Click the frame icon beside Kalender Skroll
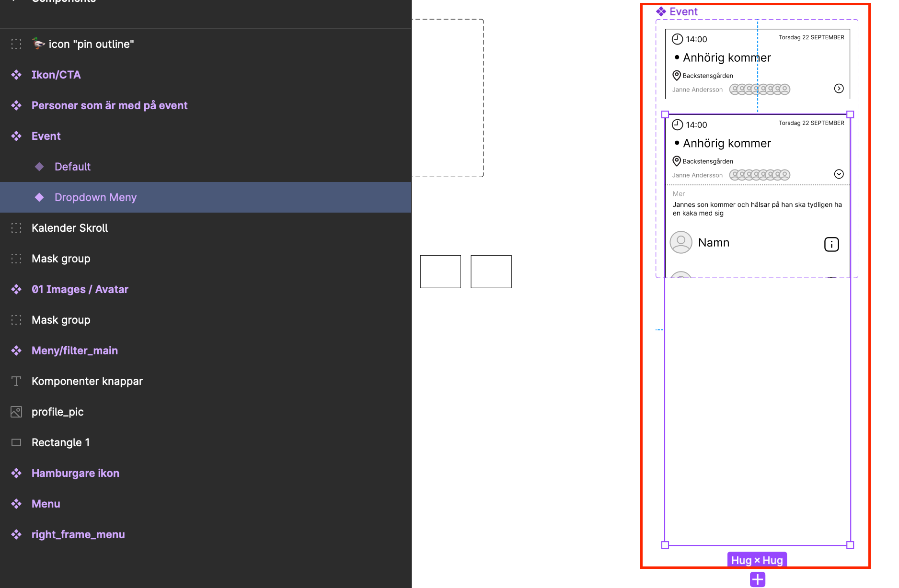Image resolution: width=899 pixels, height=588 pixels. pos(16,228)
